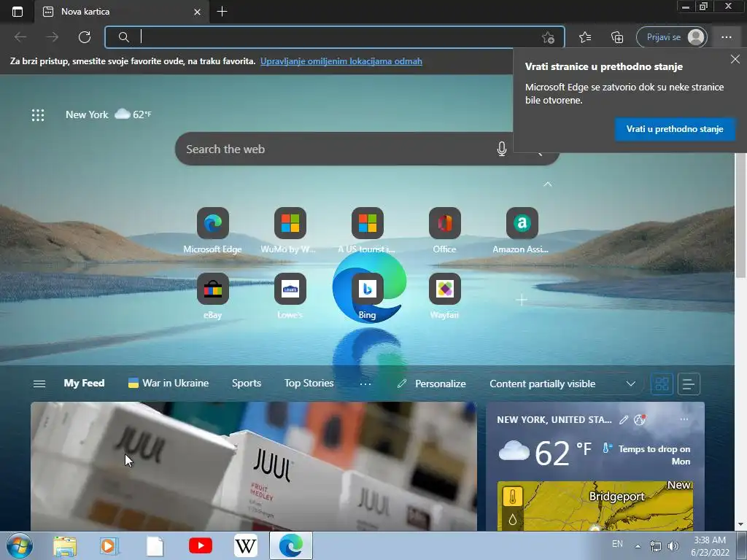The image size is (747, 560).
Task: Open the weather alerts icon
Action: pyautogui.click(x=639, y=419)
